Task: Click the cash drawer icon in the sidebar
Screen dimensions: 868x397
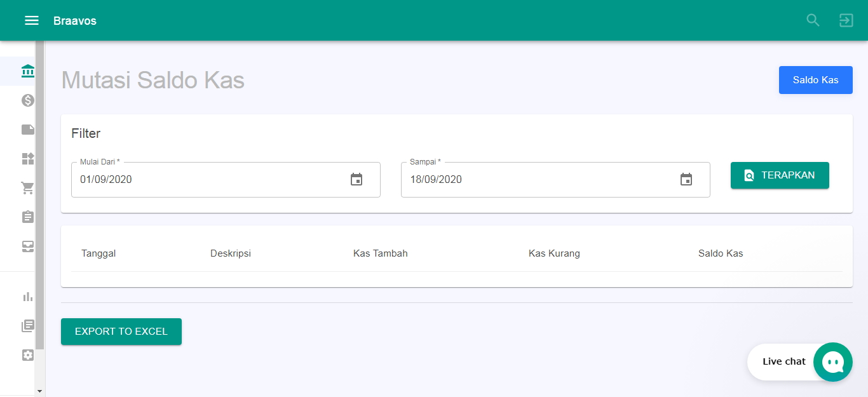Action: click(x=27, y=246)
